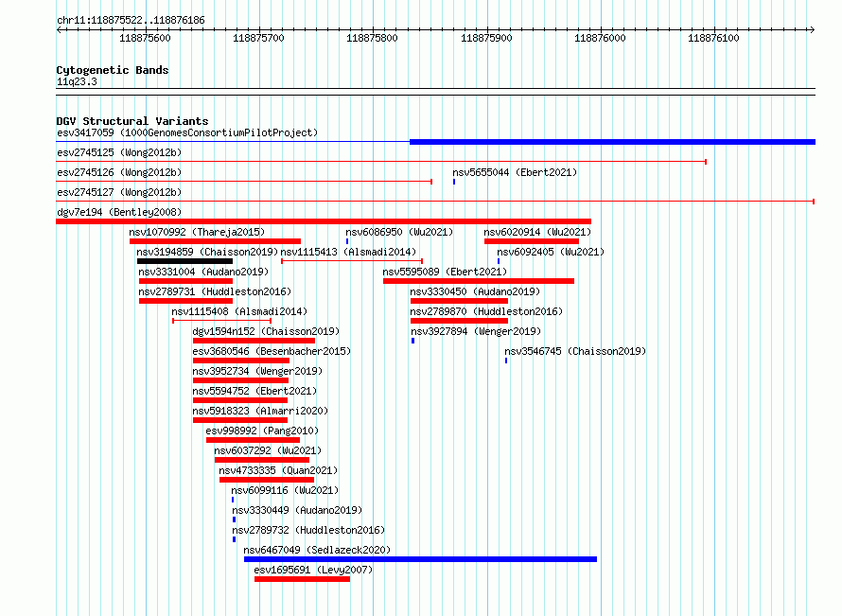Select the dgv7e194 (Bentley2008) label

[x=119, y=212]
